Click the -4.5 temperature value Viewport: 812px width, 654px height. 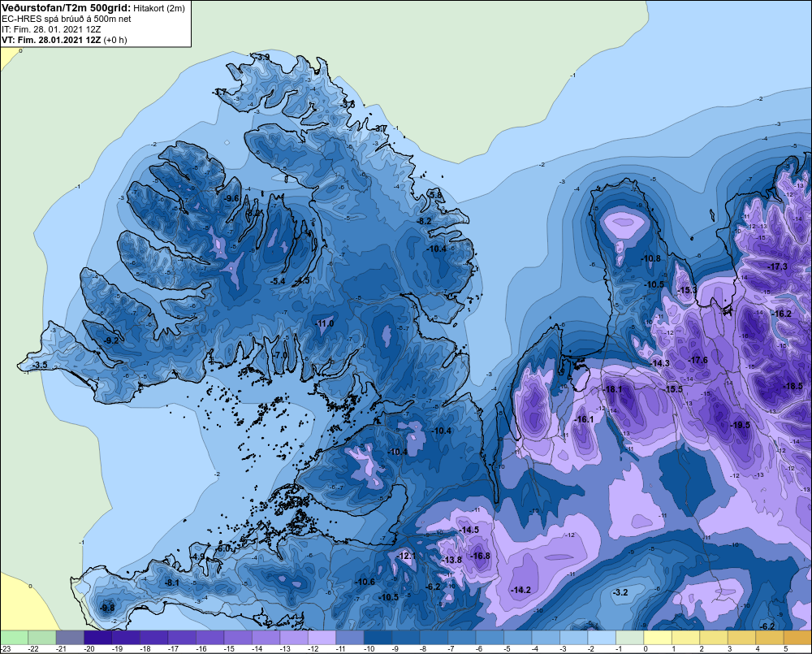click(302, 281)
